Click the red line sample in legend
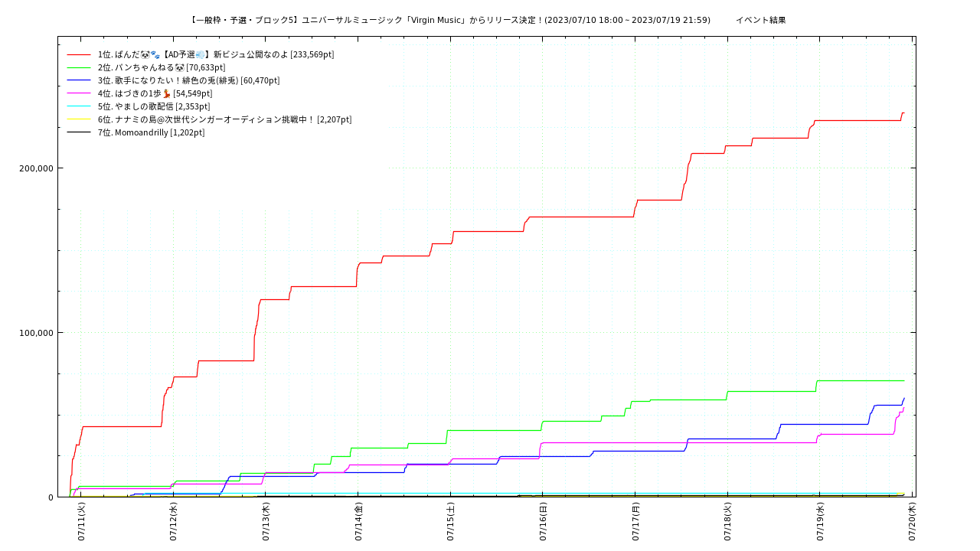Viewport: 980px width, 551px height. click(79, 54)
